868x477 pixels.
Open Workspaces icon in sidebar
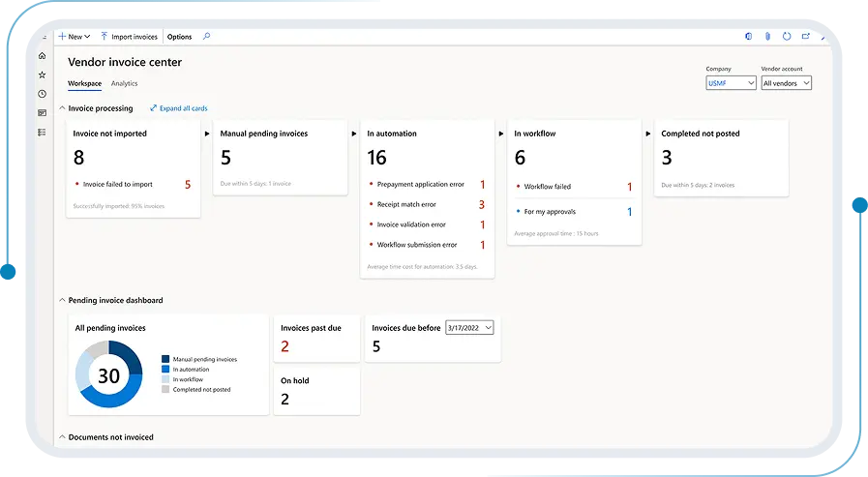42,113
